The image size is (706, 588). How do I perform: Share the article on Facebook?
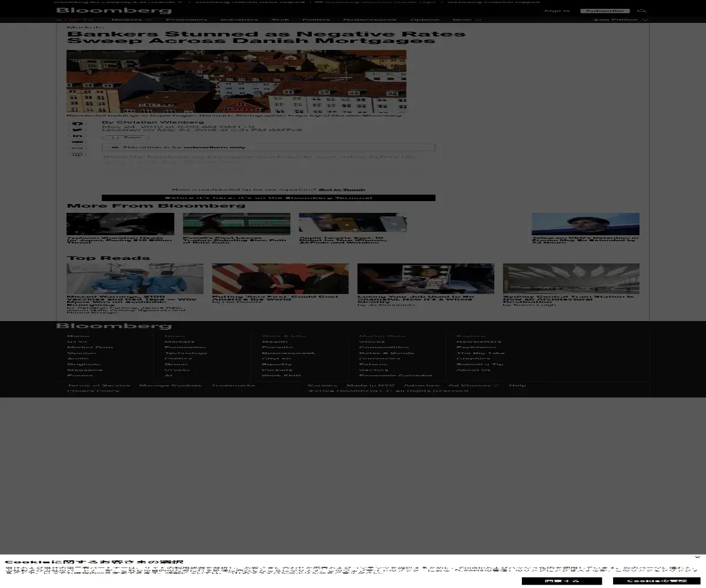77,123
